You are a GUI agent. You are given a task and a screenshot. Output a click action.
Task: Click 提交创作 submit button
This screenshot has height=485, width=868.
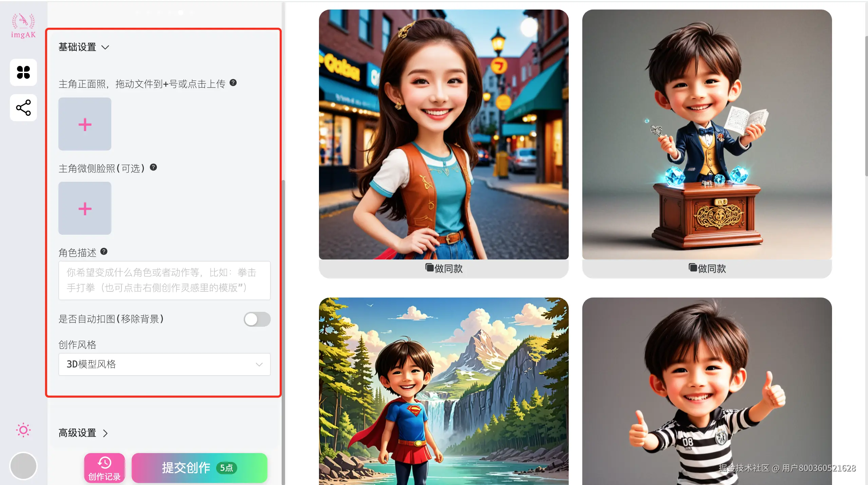[x=199, y=468]
